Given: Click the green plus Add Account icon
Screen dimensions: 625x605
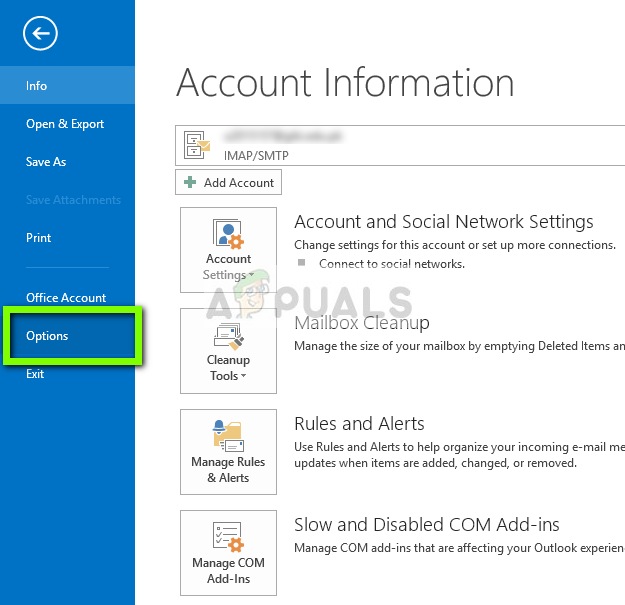Looking at the screenshot, I should point(190,182).
